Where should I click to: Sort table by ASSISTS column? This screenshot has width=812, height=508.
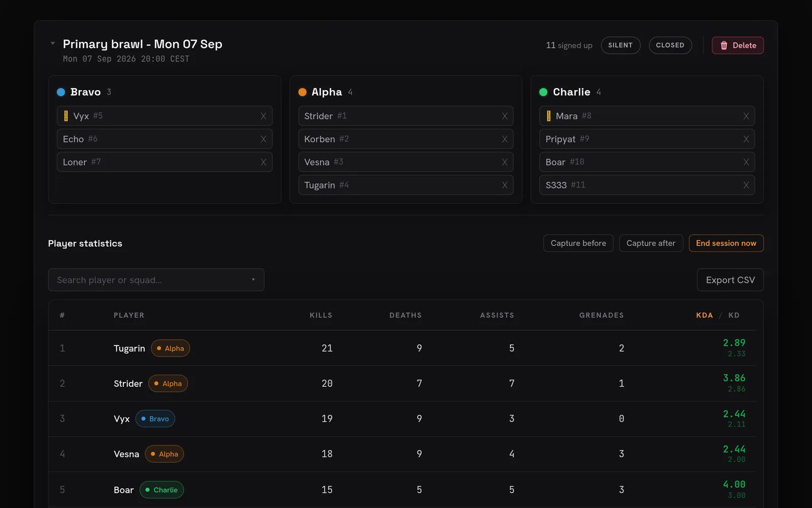(x=497, y=315)
